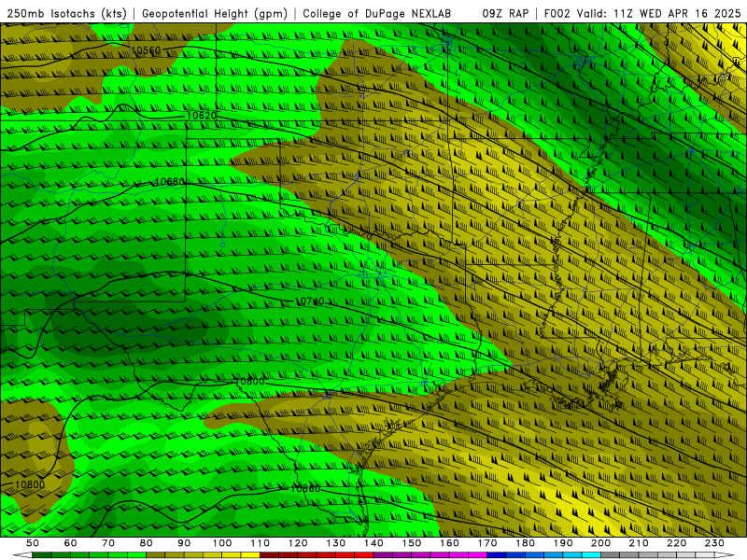747x560 pixels.
Task: Click the 230 label on the color scale
Action: (x=714, y=543)
